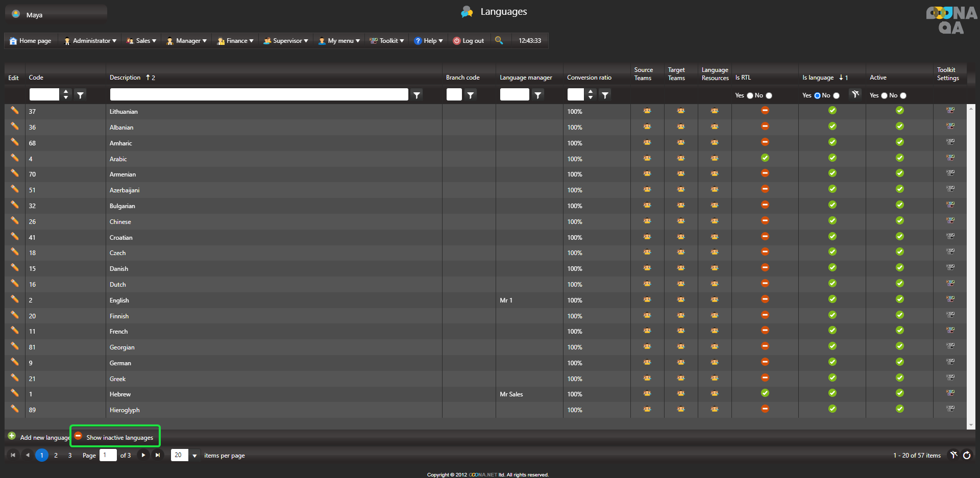
Task: Select No for the Is language filter
Action: (x=836, y=95)
